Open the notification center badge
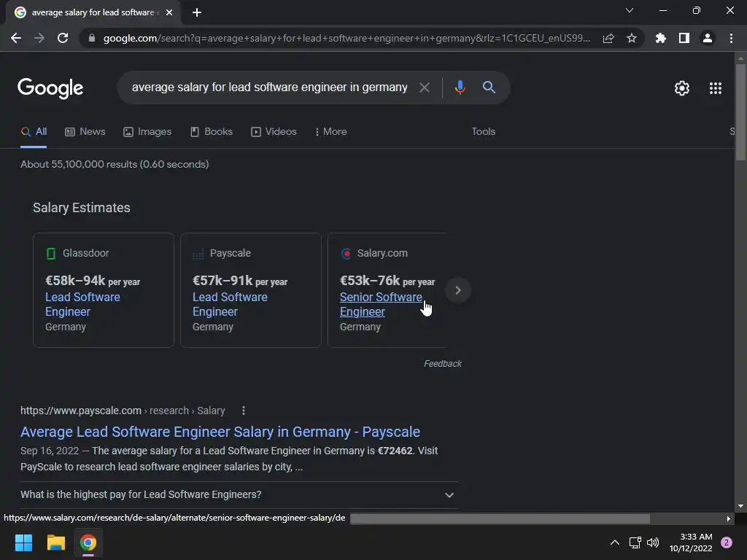The image size is (747, 560). coord(726,542)
